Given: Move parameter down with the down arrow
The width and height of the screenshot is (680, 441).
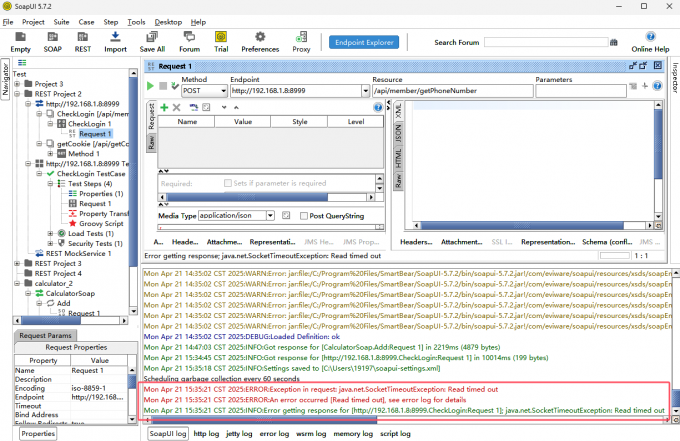Looking at the screenshot, I should coord(224,107).
